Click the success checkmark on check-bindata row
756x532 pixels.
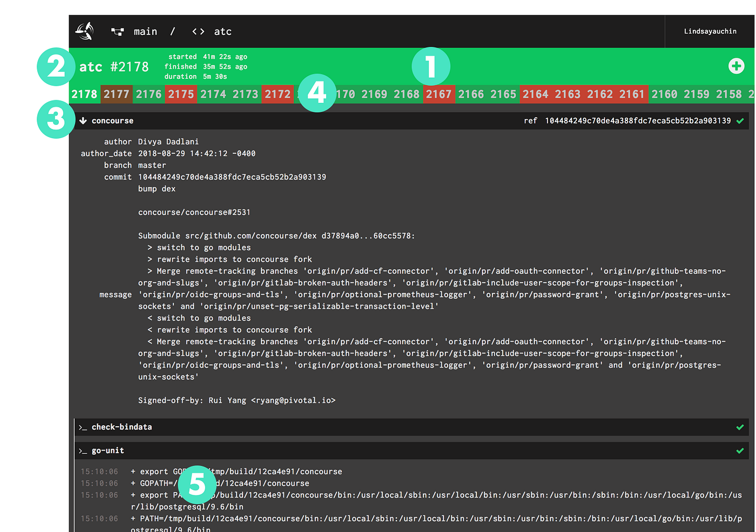click(740, 427)
